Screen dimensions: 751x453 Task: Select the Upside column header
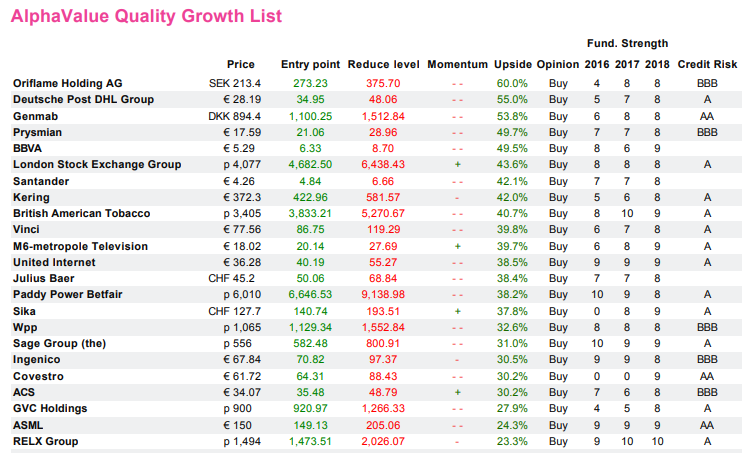coord(512,65)
